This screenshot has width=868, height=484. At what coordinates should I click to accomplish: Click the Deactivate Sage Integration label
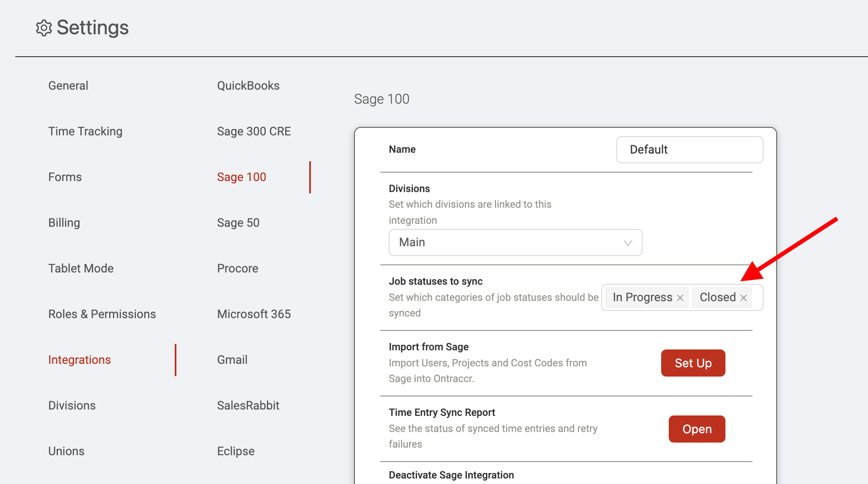tap(451, 475)
